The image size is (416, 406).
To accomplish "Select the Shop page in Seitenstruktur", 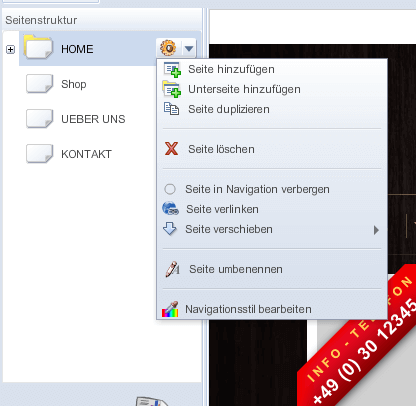I will coord(74,84).
